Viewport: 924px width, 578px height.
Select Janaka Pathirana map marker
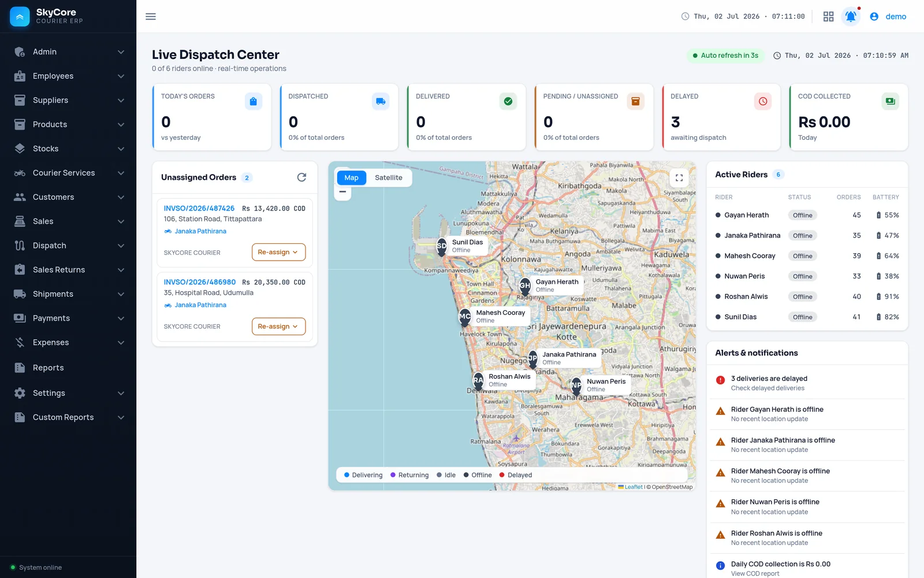pos(532,359)
